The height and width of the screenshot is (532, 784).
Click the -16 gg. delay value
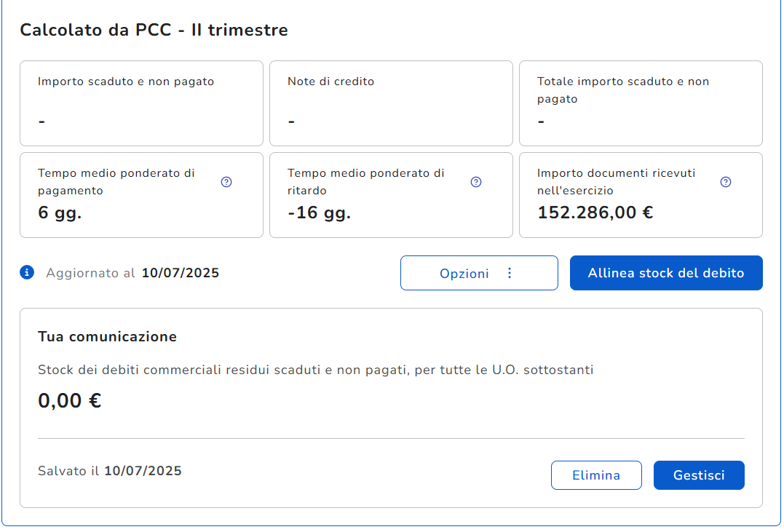click(x=319, y=213)
